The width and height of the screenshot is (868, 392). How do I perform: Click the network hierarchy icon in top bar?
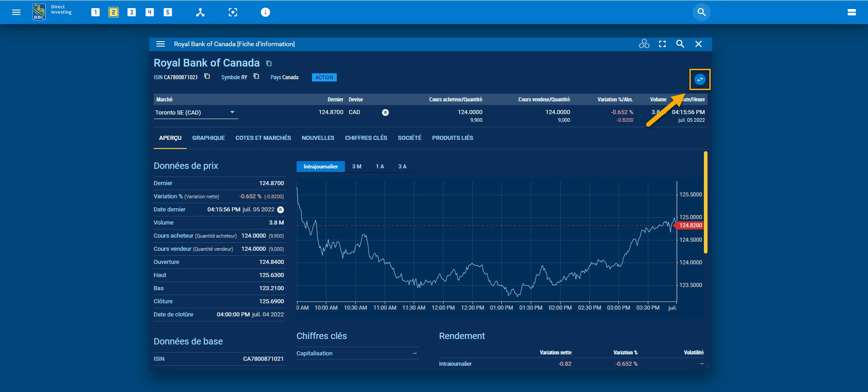200,12
